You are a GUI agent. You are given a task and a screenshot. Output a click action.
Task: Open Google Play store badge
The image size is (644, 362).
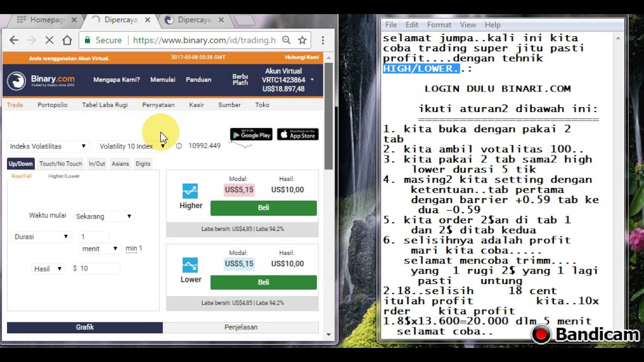[251, 134]
